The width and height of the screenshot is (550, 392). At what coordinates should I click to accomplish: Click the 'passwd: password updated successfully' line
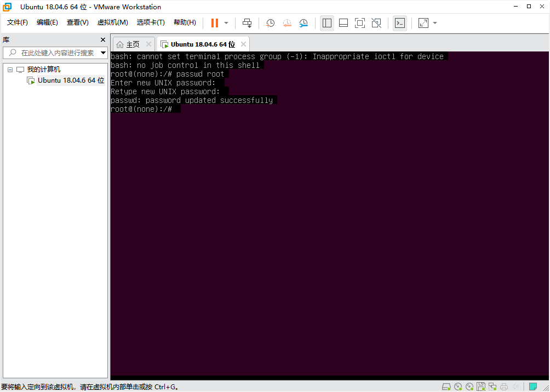192,100
